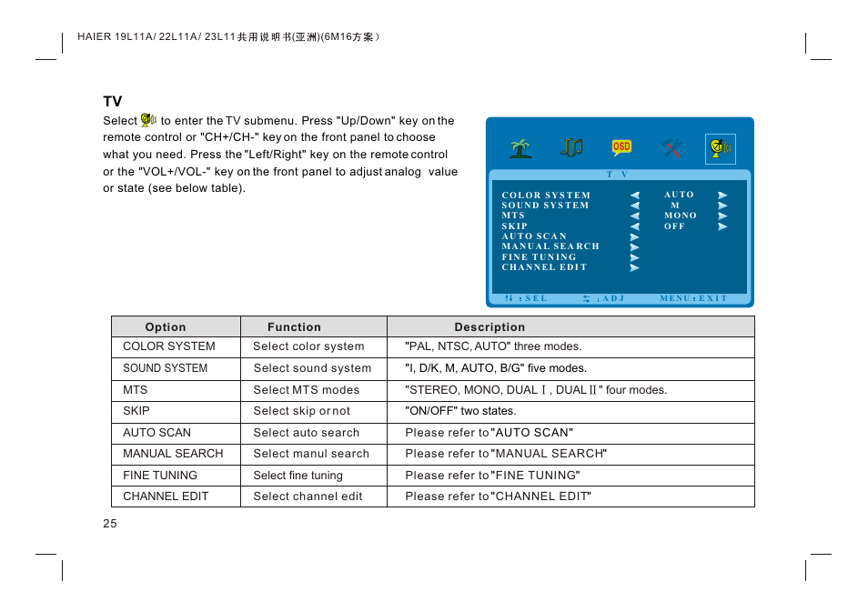Click the satellite dish icon in the paragraph
Image resolution: width=868 pixels, height=612 pixels.
pyautogui.click(x=149, y=120)
